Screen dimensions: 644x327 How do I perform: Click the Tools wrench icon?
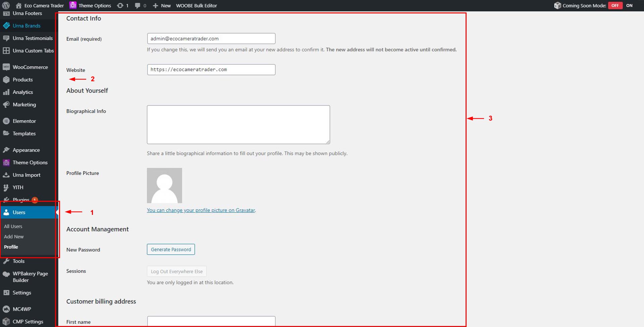(x=6, y=261)
